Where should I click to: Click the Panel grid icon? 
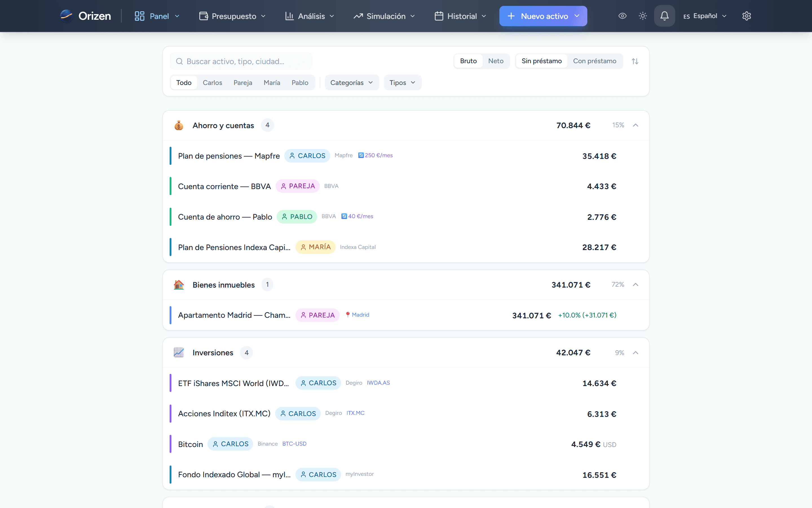coord(139,16)
